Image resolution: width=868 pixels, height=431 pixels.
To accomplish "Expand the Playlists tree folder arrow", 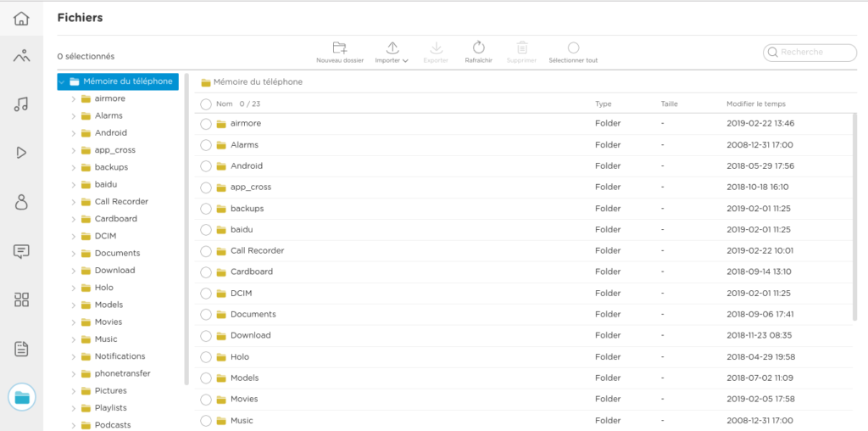I will click(x=73, y=408).
